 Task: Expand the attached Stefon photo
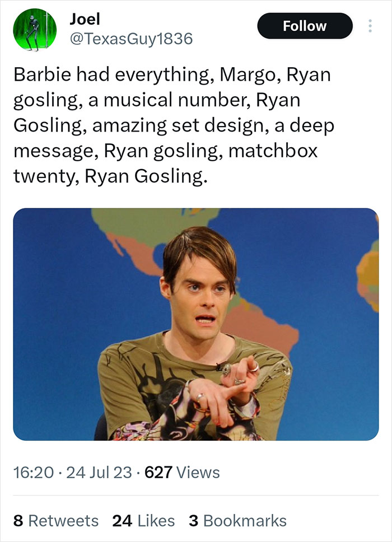(196, 325)
